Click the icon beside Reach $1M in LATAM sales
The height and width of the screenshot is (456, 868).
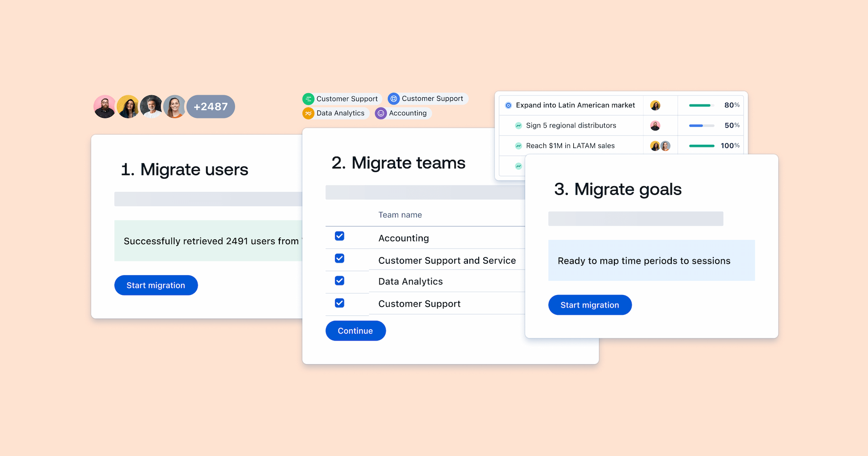519,146
